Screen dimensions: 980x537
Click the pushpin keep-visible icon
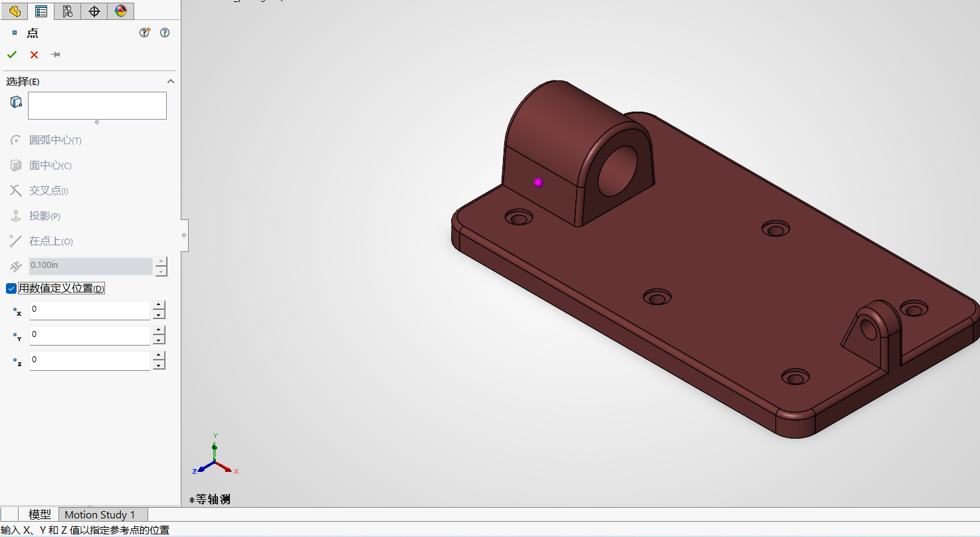point(56,54)
